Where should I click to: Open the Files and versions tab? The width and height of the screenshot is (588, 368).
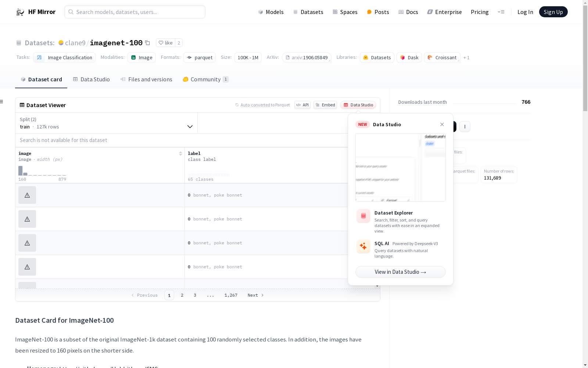point(146,79)
